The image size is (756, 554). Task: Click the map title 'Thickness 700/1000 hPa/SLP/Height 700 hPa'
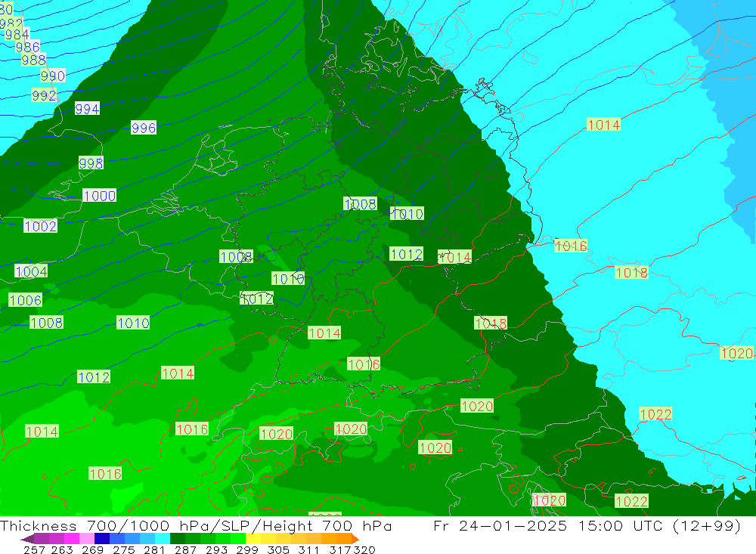pyautogui.click(x=196, y=525)
